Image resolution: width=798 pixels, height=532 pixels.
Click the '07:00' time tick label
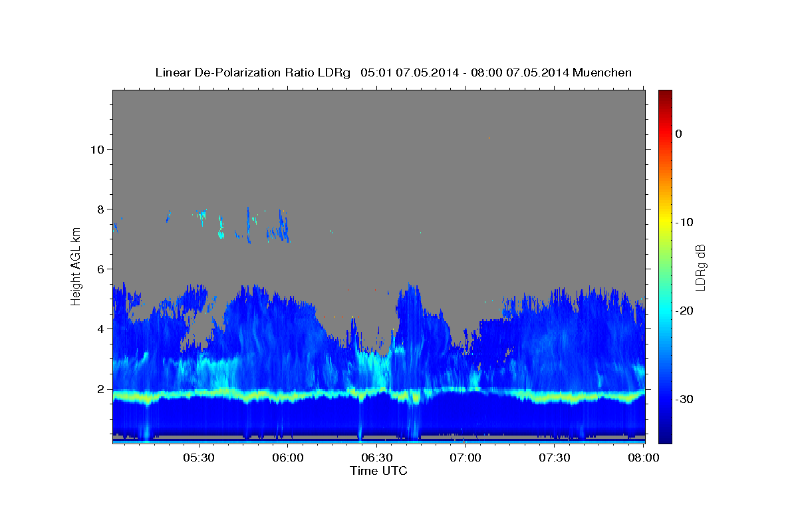tap(465, 458)
